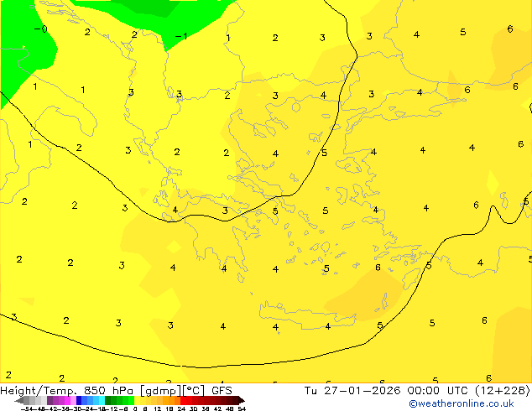
Task: Click the dark brown right arrow end of legend
Action: (241, 401)
